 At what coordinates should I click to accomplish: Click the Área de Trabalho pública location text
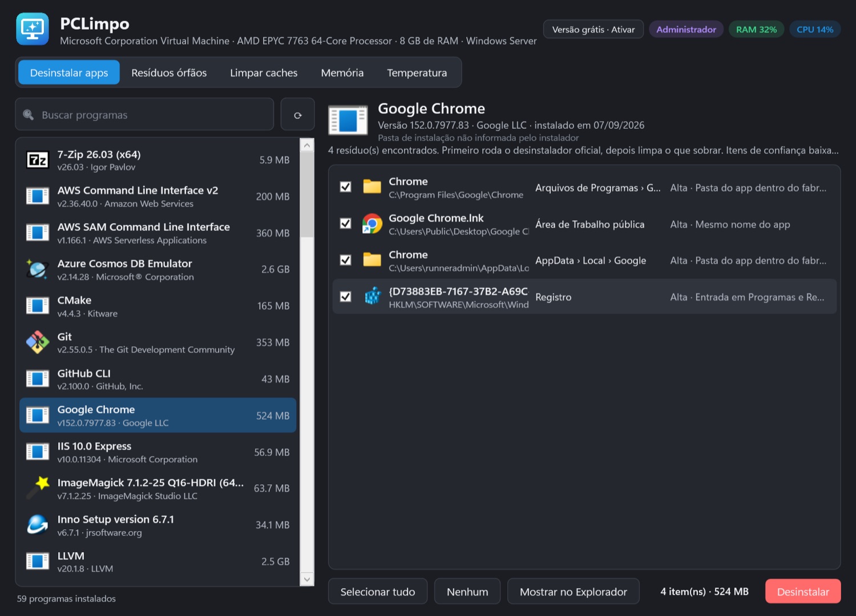click(589, 224)
